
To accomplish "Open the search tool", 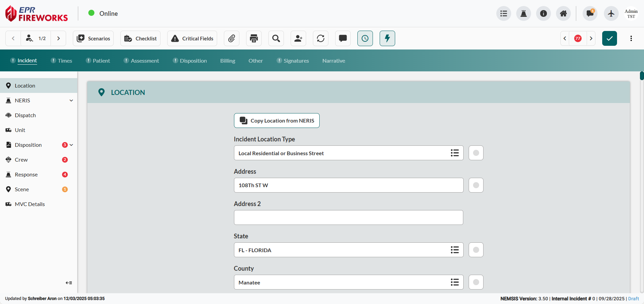I will click(276, 38).
